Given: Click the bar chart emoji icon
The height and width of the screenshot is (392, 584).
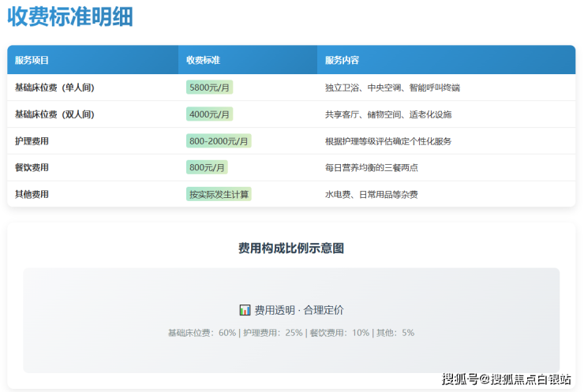Looking at the screenshot, I should (245, 311).
